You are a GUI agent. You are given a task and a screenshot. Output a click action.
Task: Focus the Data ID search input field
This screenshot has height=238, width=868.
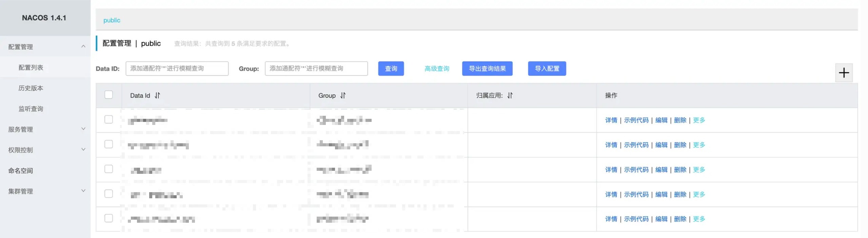(177, 69)
